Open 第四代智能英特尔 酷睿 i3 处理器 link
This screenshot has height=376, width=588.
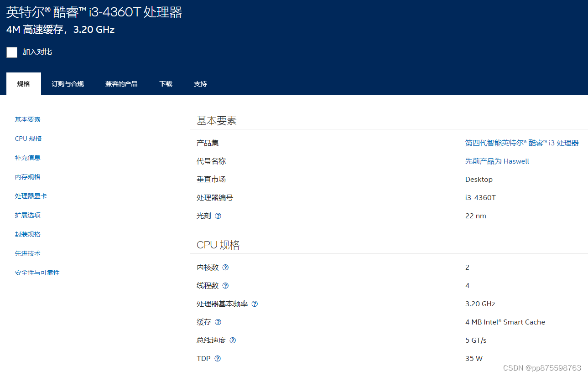point(522,143)
